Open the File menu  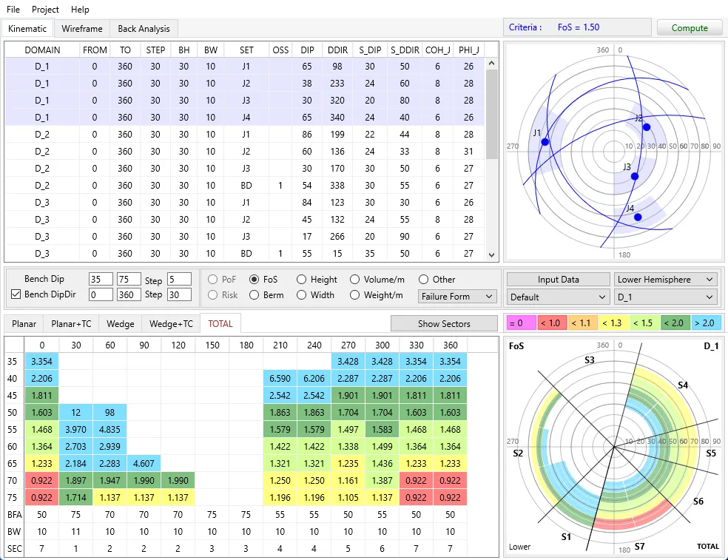pos(13,10)
